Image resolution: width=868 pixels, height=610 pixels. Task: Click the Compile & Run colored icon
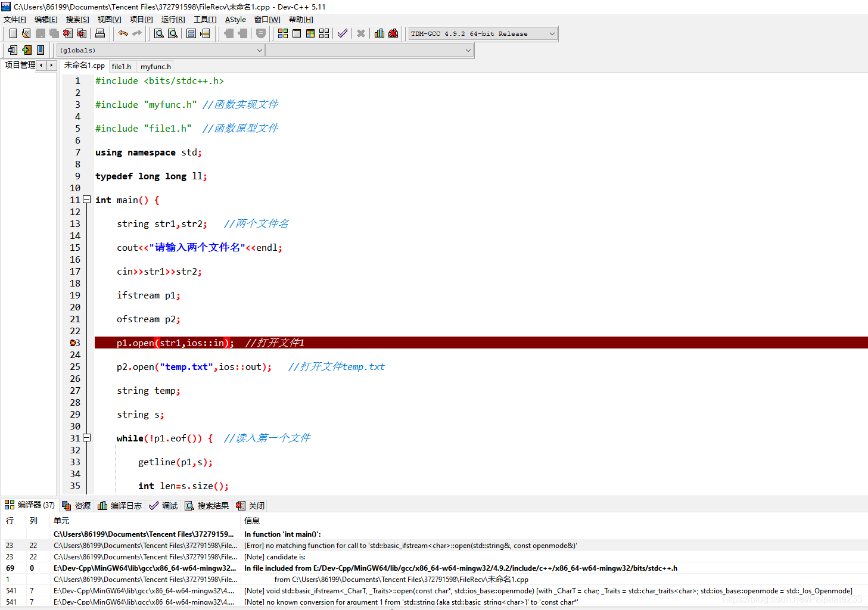point(310,33)
